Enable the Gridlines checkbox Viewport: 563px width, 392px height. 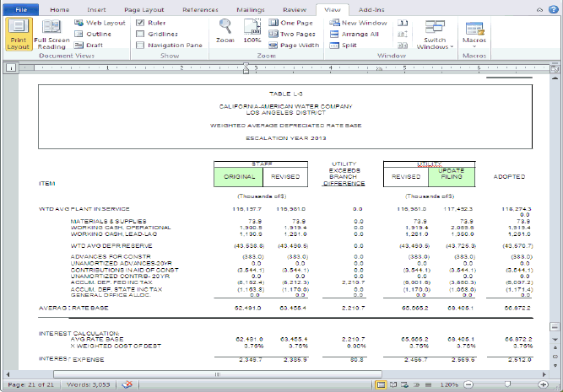click(140, 34)
